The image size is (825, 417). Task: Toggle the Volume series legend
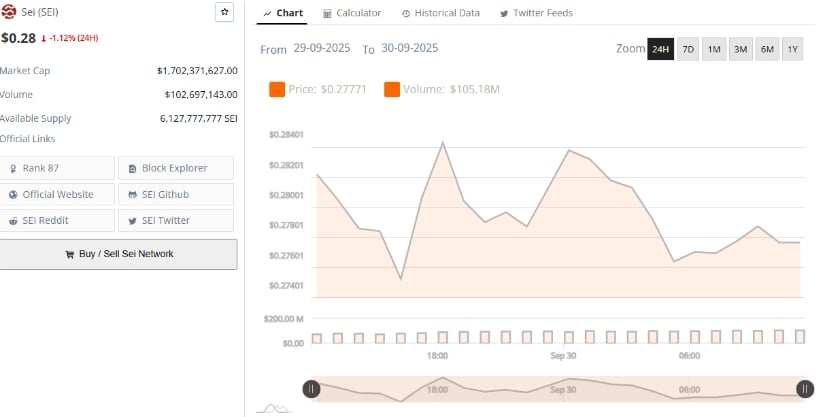pyautogui.click(x=441, y=90)
